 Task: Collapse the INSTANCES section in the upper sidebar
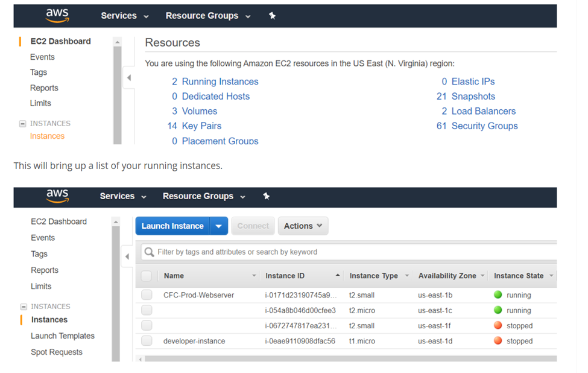pos(22,124)
